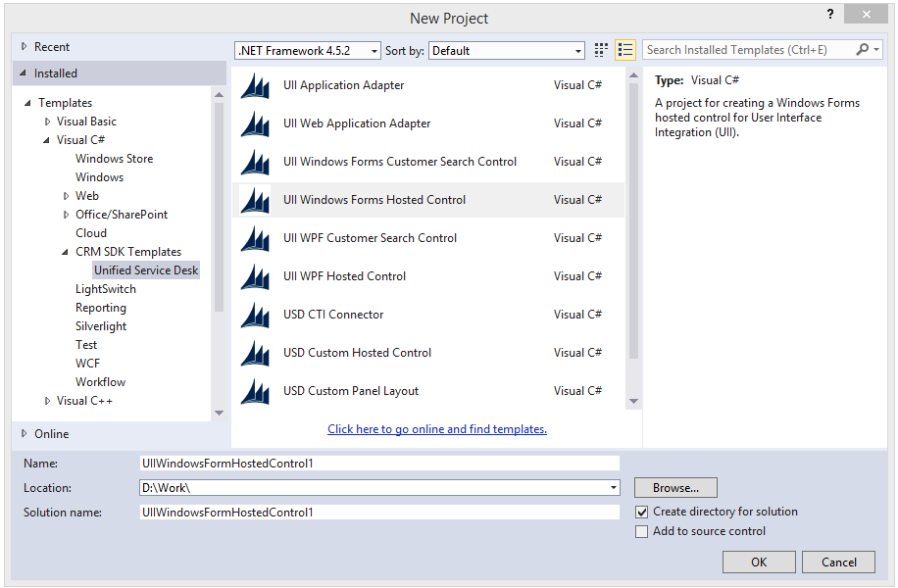Select the USD Custom Hosted Control icon
This screenshot has width=898, height=588.
coord(254,352)
